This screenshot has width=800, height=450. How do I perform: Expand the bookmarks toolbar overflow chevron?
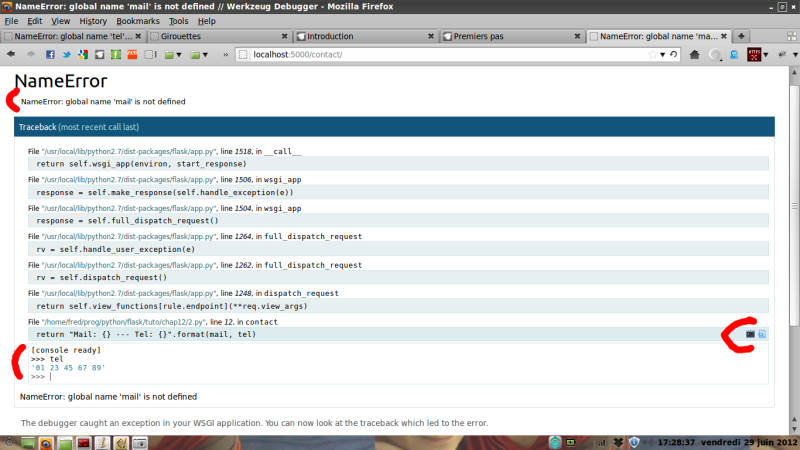coord(227,54)
